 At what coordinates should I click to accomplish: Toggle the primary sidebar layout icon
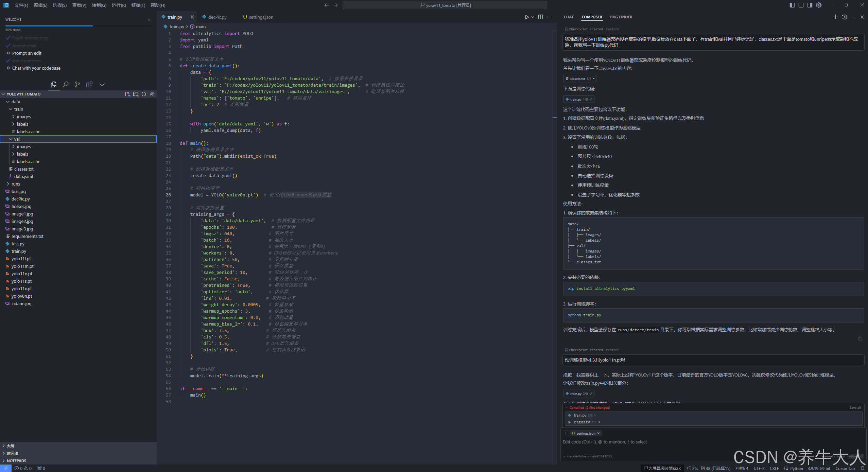click(792, 5)
